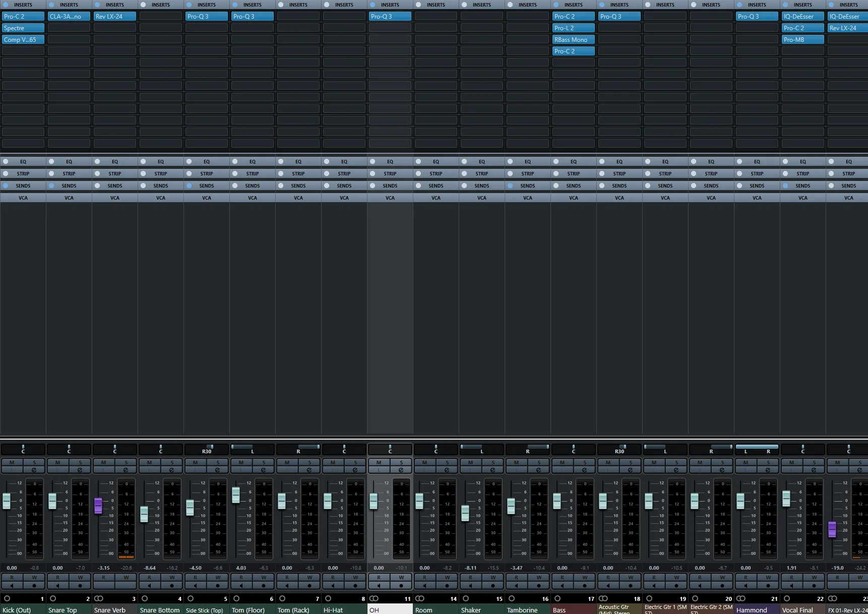
Task: Expand the EQ section on the OH channel
Action: (x=390, y=161)
